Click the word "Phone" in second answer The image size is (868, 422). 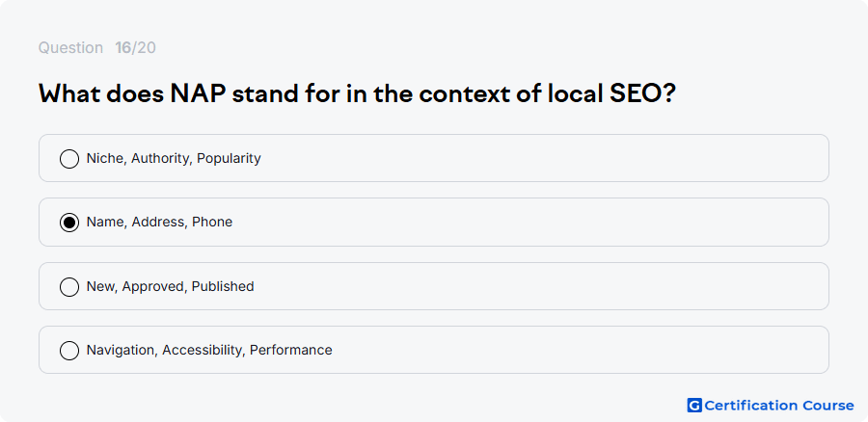pyautogui.click(x=212, y=222)
